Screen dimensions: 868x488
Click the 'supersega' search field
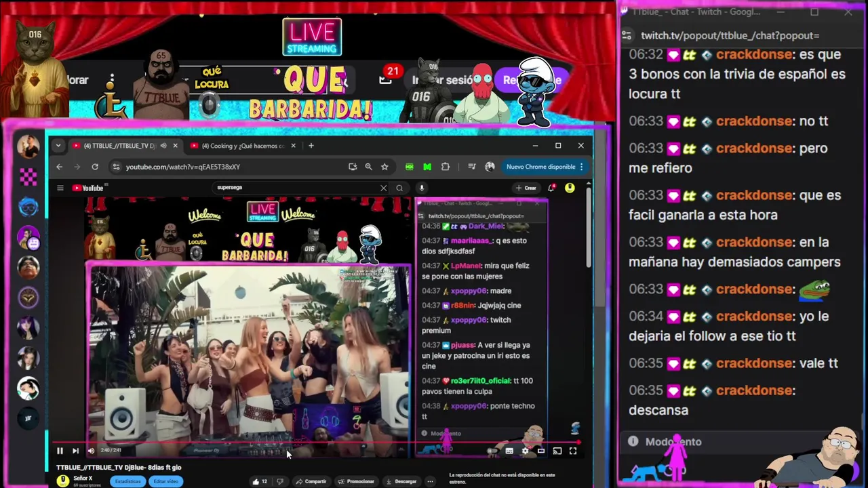[295, 188]
